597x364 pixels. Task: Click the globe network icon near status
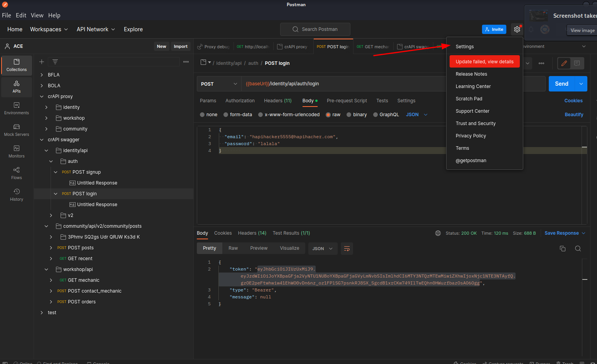click(x=438, y=233)
